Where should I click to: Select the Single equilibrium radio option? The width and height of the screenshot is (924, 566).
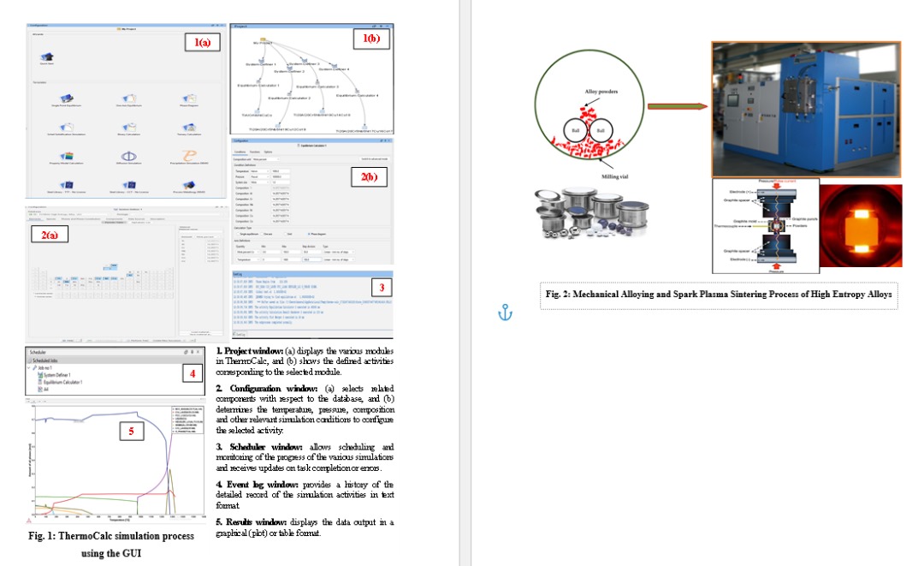[x=237, y=234]
